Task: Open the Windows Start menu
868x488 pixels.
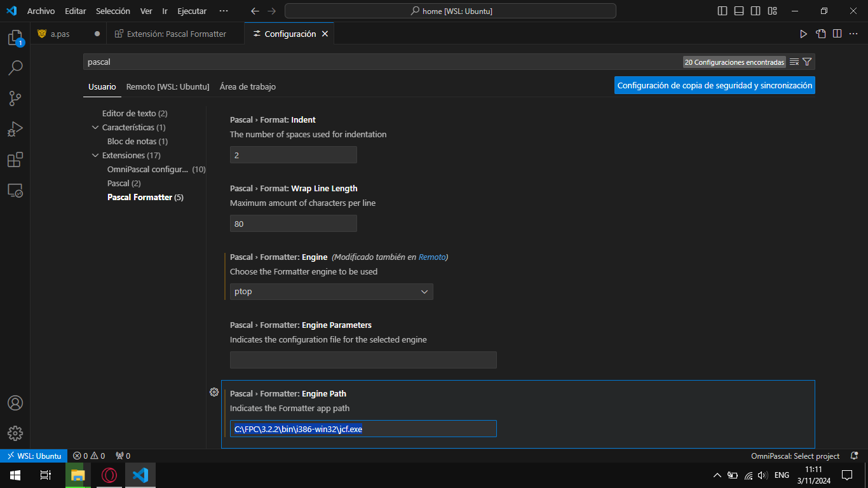Action: point(15,475)
